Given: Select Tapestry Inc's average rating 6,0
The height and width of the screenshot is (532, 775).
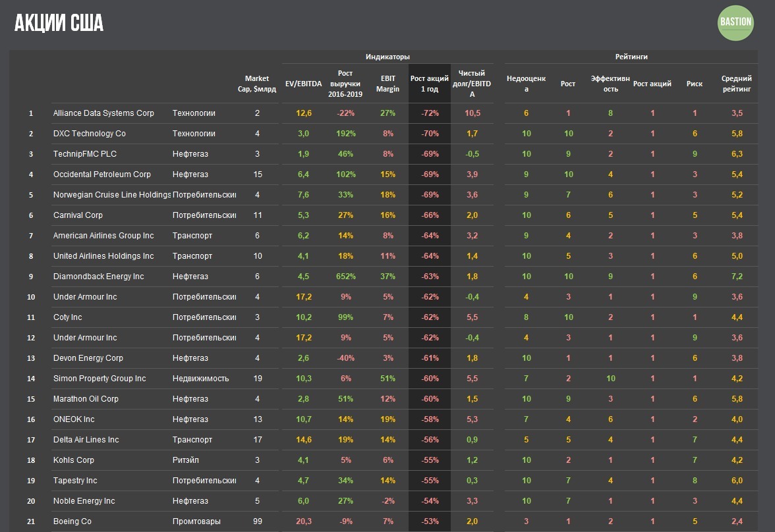Looking at the screenshot, I should pyautogui.click(x=737, y=481).
